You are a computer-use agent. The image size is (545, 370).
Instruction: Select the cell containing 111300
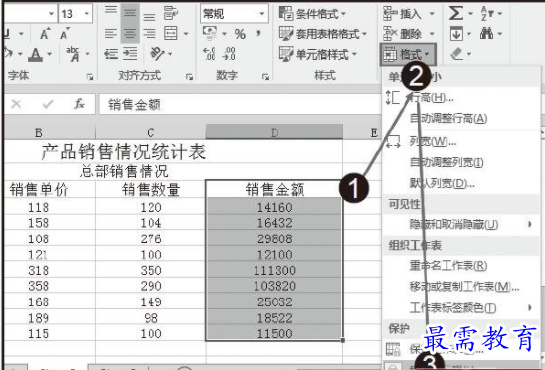point(274,271)
